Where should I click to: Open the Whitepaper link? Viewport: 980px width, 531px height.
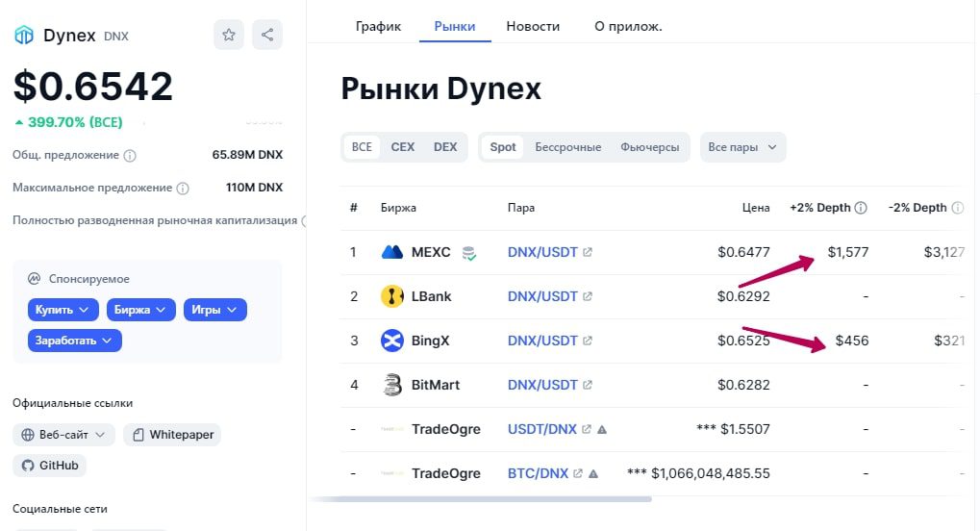(172, 435)
